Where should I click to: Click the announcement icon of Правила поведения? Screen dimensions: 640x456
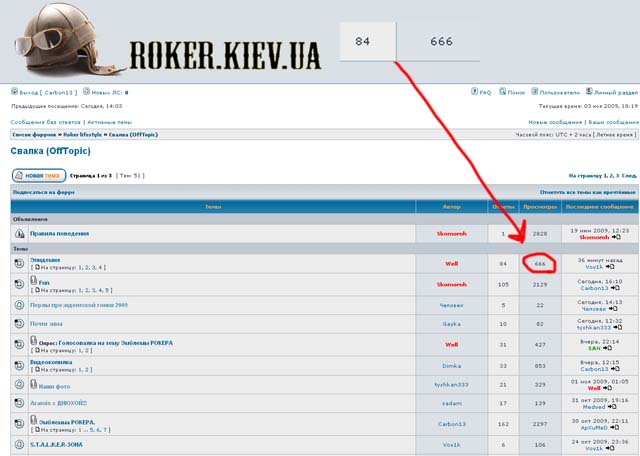point(19,234)
